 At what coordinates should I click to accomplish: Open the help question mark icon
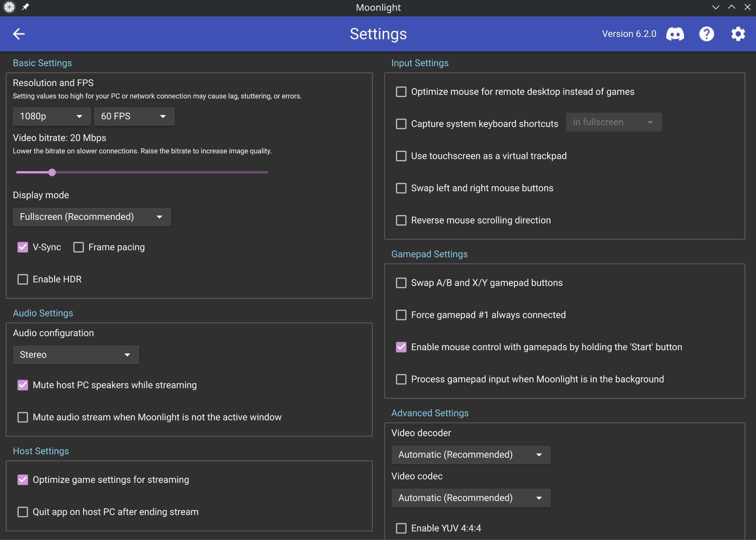point(706,34)
